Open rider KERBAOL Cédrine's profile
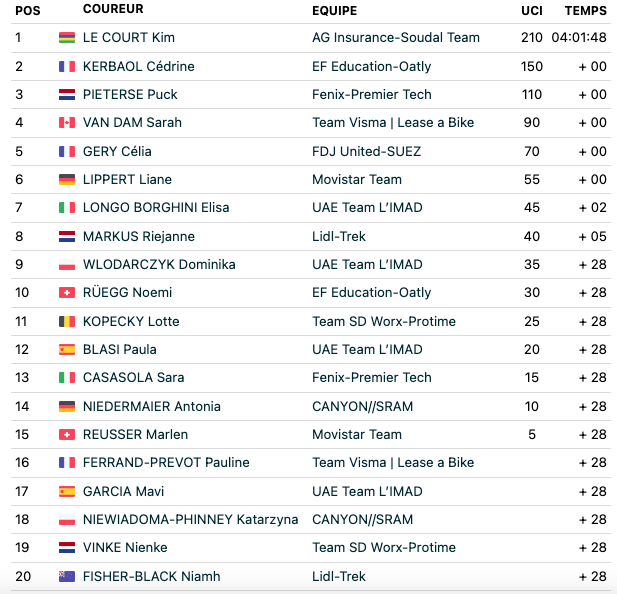Screen dimensions: 617x594 (x=139, y=66)
